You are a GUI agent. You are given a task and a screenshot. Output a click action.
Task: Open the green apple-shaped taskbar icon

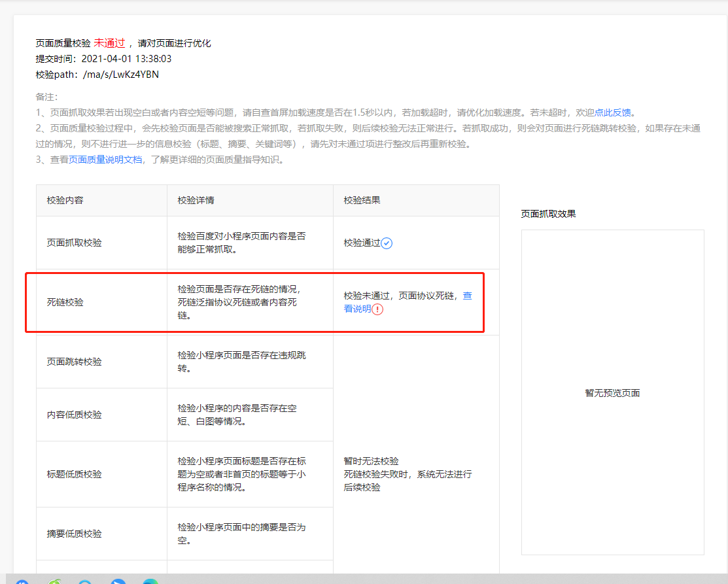point(55,581)
